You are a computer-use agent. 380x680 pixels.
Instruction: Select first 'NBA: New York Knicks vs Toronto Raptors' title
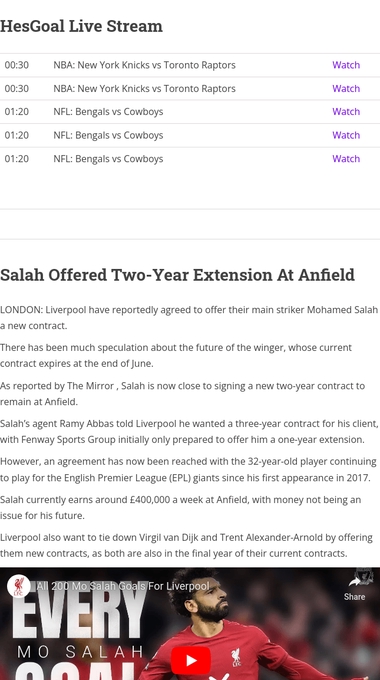(x=144, y=65)
